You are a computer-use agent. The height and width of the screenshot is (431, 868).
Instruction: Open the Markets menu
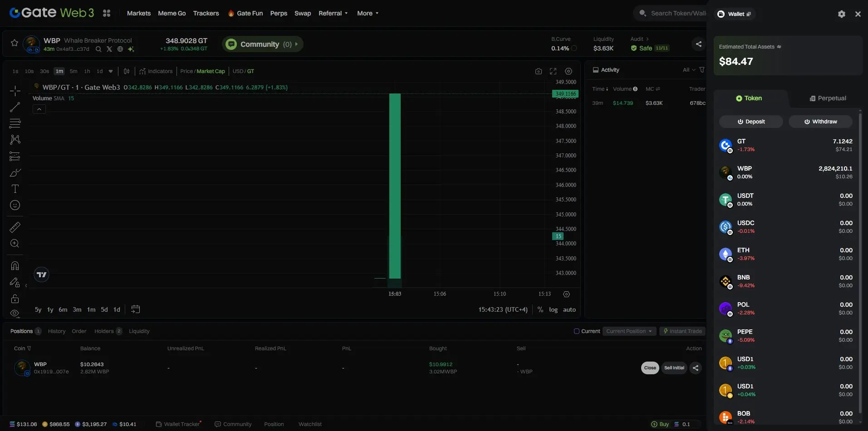pos(139,13)
